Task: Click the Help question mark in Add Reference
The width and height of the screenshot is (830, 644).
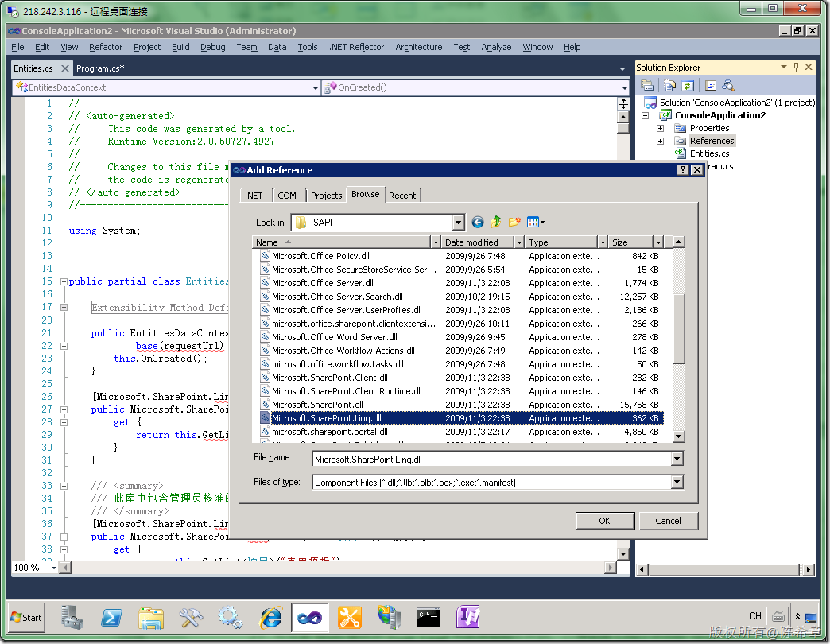Action: coord(683,170)
